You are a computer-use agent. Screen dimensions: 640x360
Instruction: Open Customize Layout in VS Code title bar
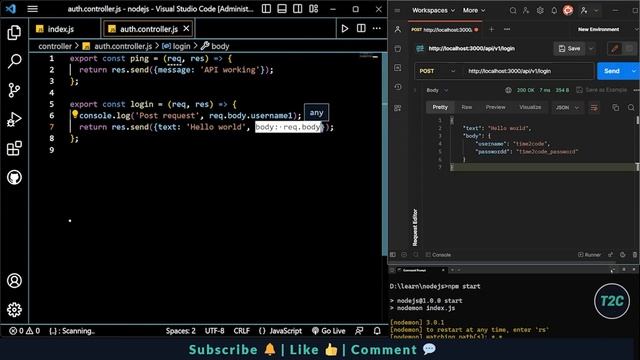[313, 9]
